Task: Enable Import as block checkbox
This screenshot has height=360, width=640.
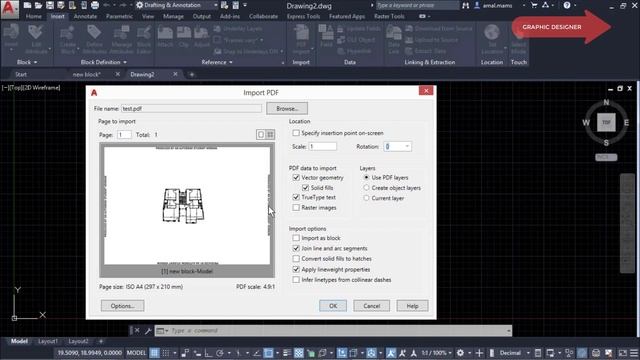Action: [296, 238]
